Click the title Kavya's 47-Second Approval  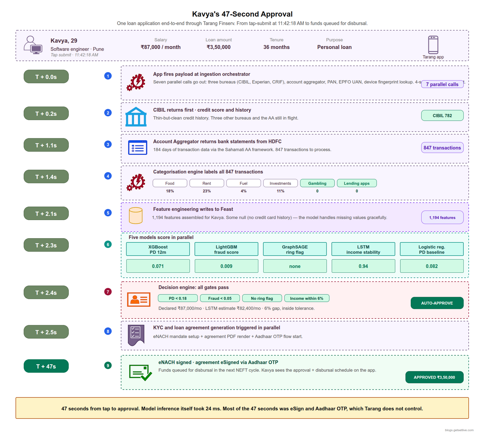click(242, 14)
